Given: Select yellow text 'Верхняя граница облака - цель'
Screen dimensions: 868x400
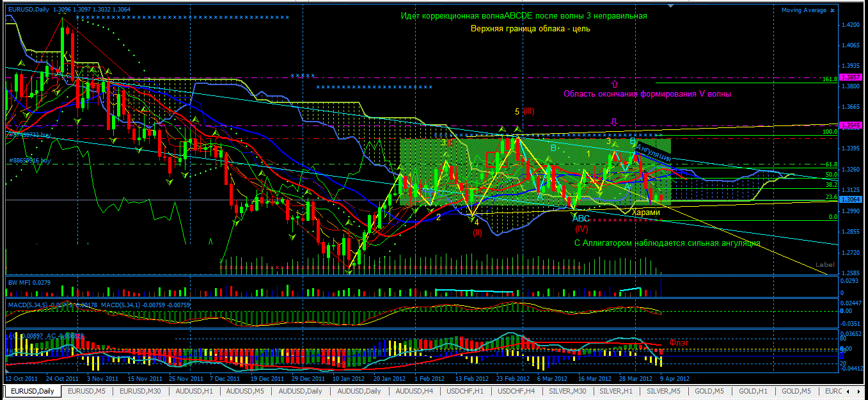Looking at the screenshot, I should click(x=530, y=29).
